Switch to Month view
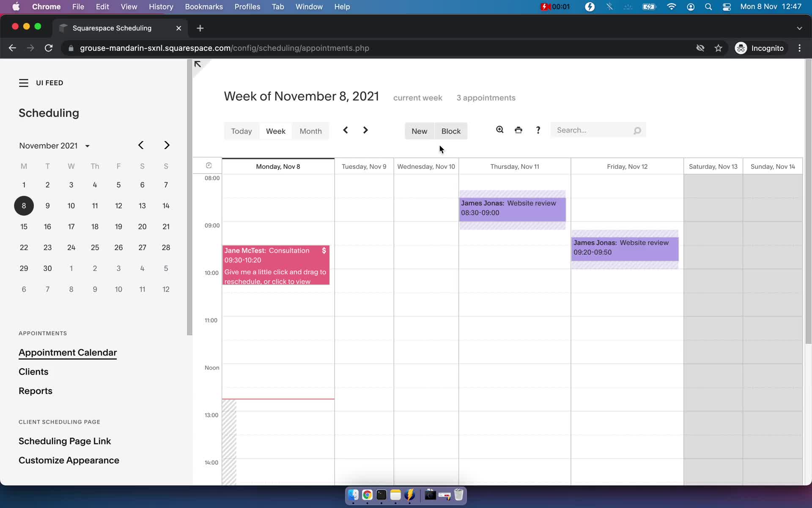Image resolution: width=812 pixels, height=508 pixels. [x=310, y=130]
